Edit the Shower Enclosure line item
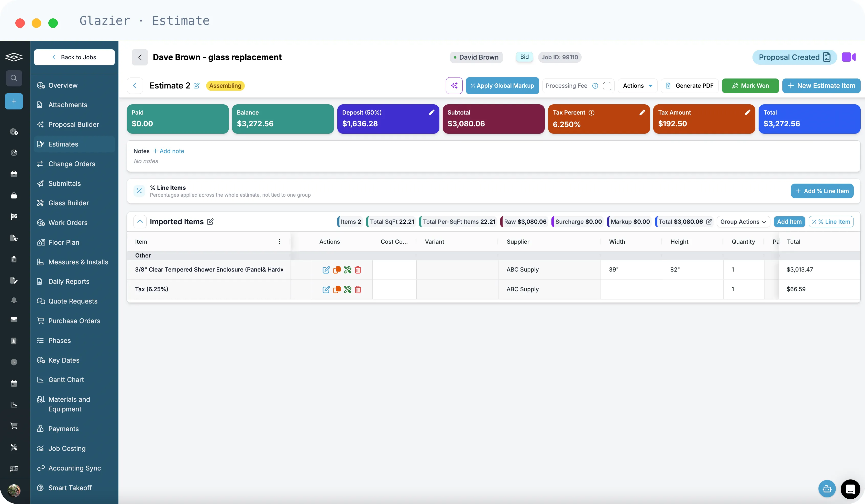Screen dimensions: 865x504 pyautogui.click(x=326, y=270)
